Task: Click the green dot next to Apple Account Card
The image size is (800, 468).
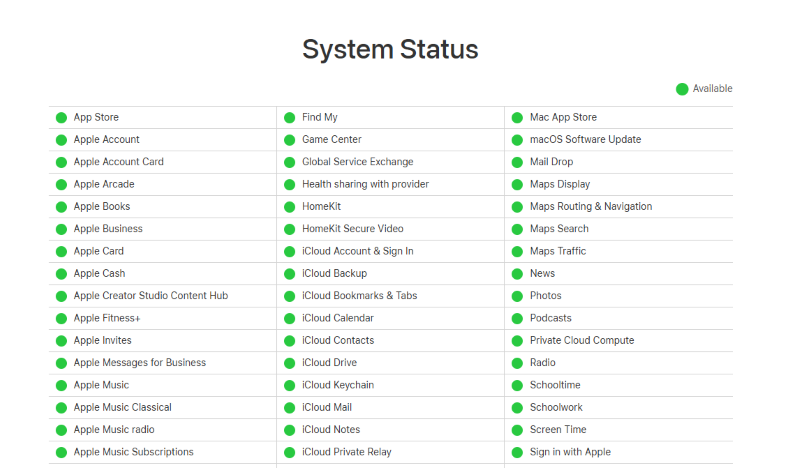Action: [61, 162]
